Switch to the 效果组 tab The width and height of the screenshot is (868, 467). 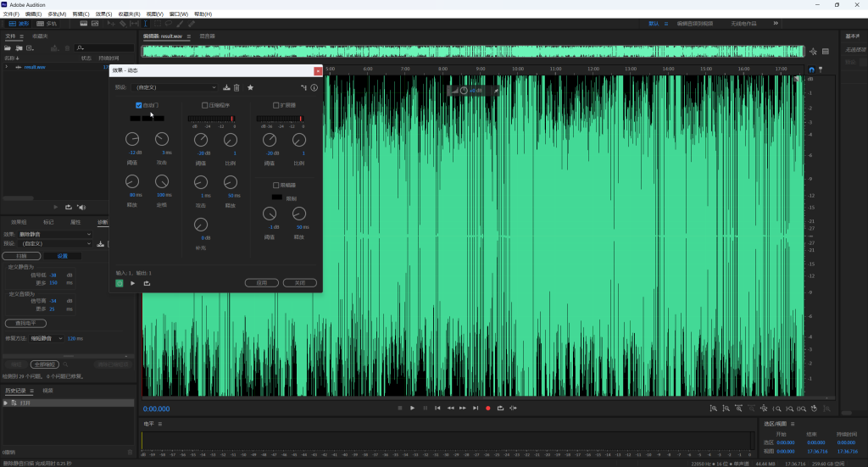(x=19, y=222)
